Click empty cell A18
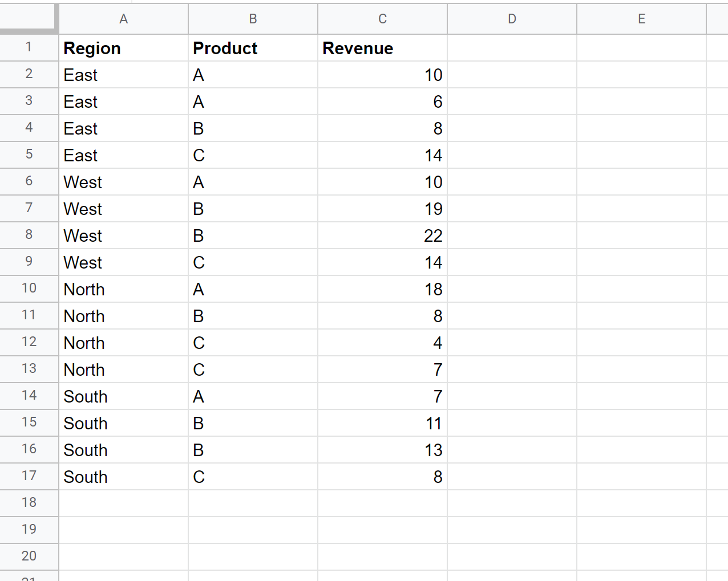 [123, 503]
